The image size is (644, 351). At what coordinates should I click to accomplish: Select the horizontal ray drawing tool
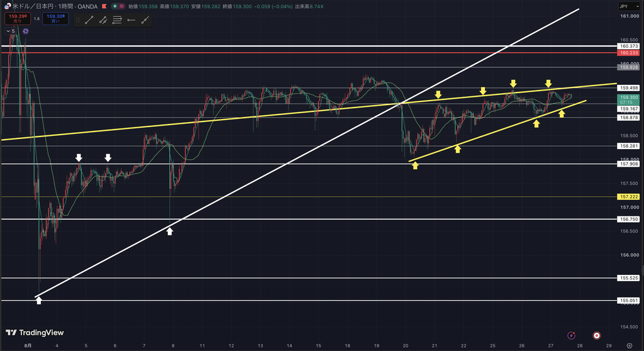[131, 20]
